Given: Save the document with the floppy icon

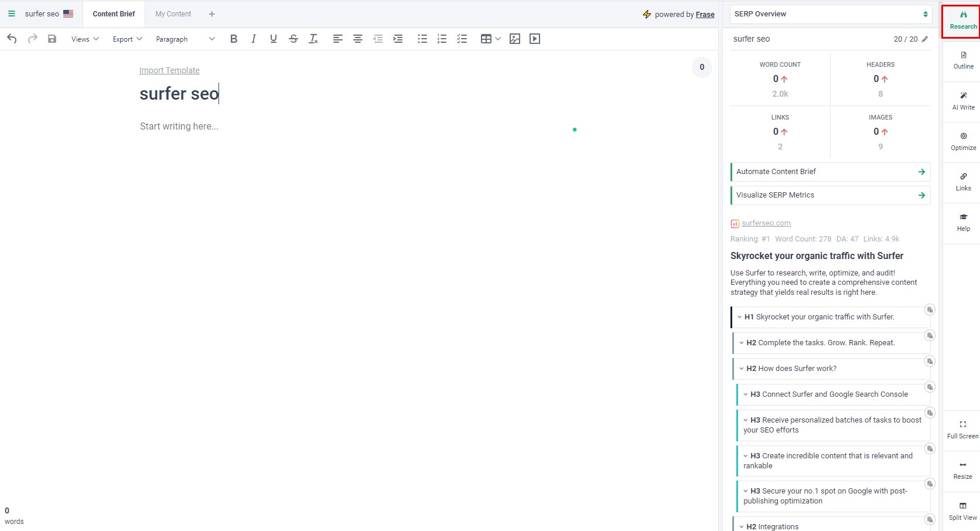Looking at the screenshot, I should pyautogui.click(x=52, y=39).
